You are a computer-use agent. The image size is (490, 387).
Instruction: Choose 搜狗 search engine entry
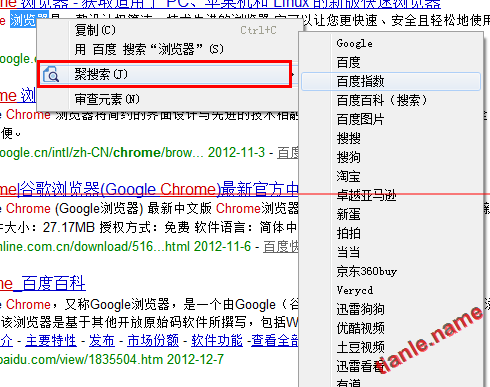point(391,157)
